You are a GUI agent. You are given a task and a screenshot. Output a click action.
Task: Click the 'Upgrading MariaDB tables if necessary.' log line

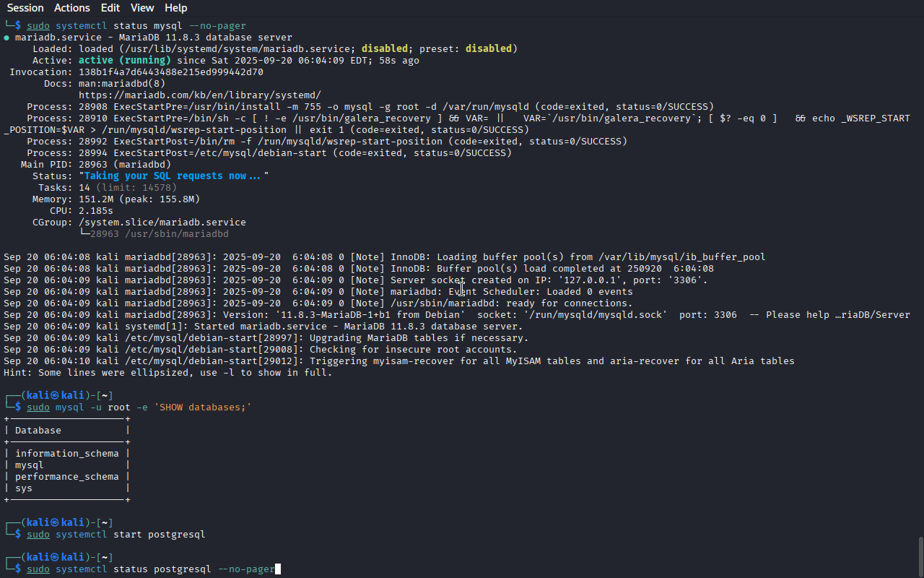coord(266,338)
